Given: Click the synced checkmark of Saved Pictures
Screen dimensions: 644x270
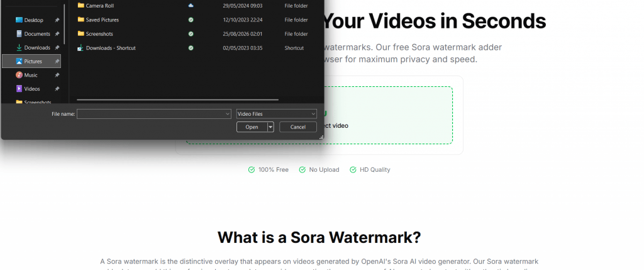Looking at the screenshot, I should 191,20.
